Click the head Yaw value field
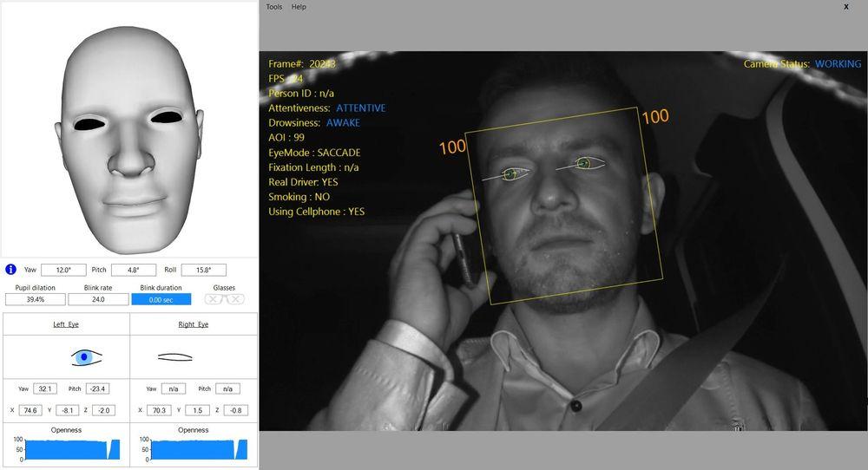Viewport: 868px width, 470px height. point(63,271)
